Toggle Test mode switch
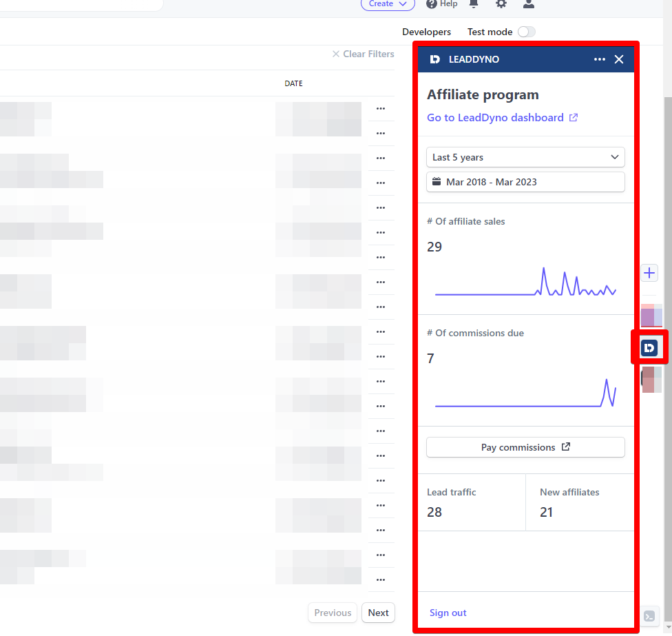This screenshot has height=636, width=672. click(526, 32)
